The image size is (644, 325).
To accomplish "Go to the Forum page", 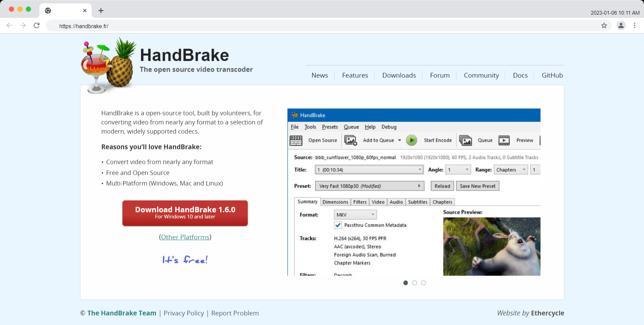I will coord(440,75).
